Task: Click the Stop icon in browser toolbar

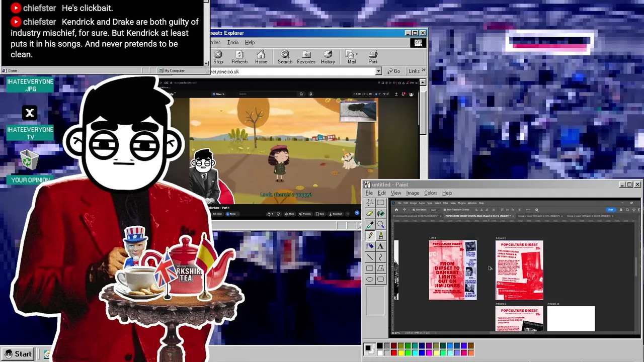Action: point(218,57)
